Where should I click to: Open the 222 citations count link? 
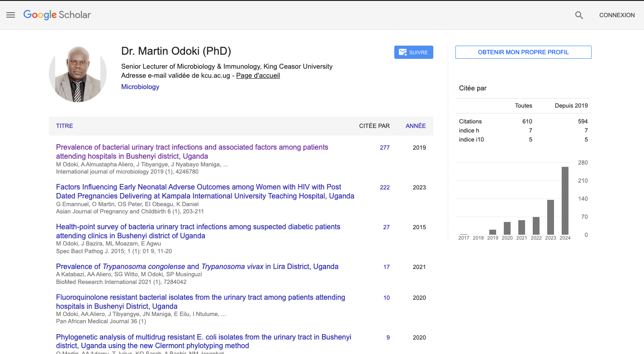pyautogui.click(x=384, y=187)
